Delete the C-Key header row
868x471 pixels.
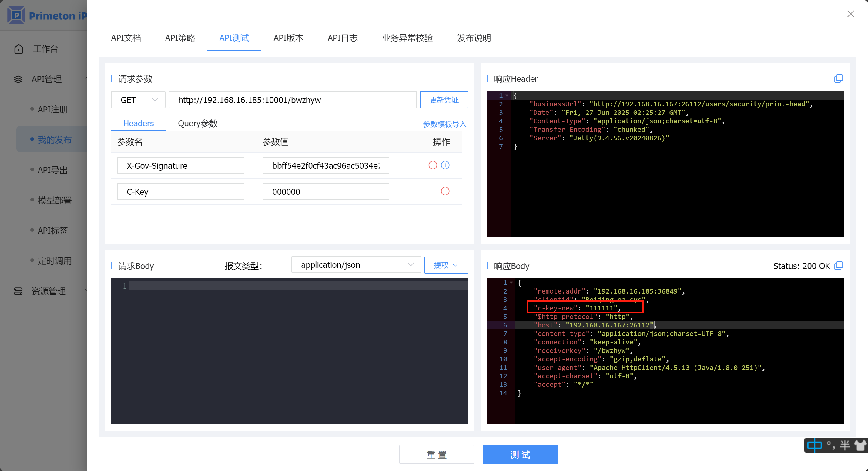(x=445, y=191)
